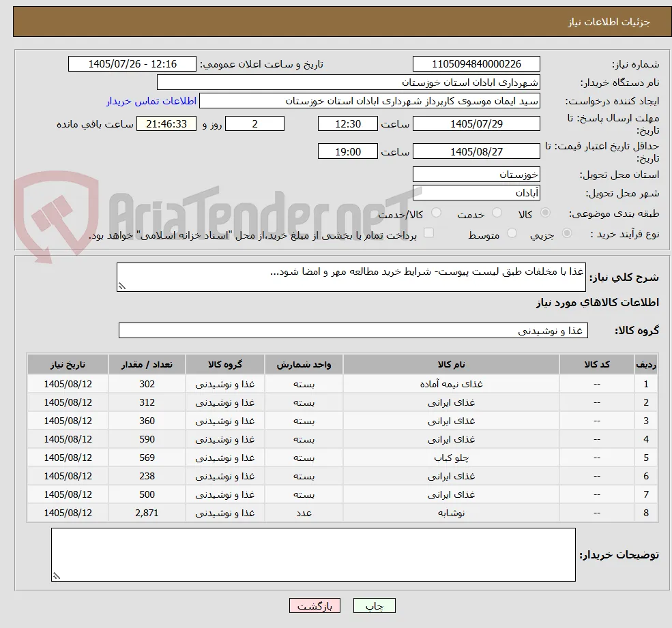Click the quantity cell 500
The width and height of the screenshot is (672, 628).
pos(147,495)
